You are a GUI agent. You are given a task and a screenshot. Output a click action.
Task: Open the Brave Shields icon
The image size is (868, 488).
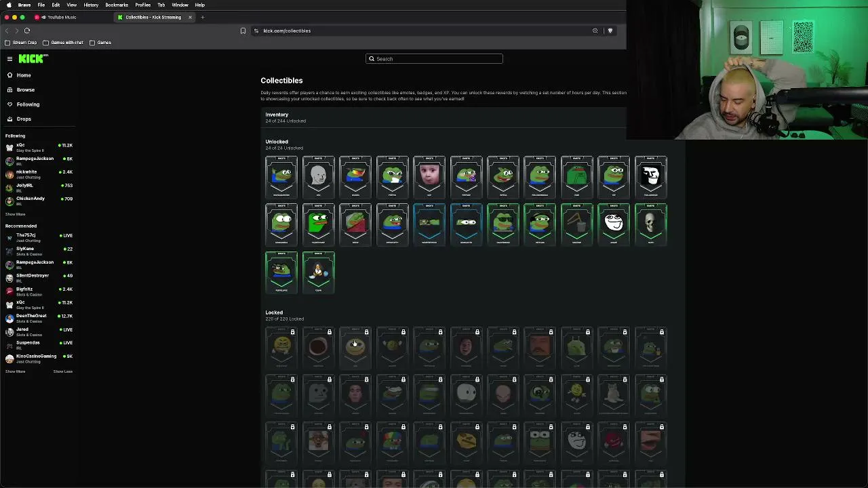(x=610, y=30)
